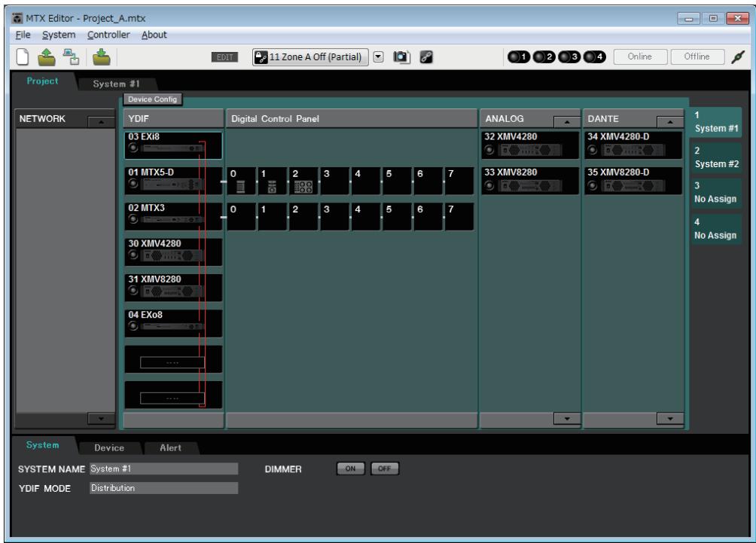The image size is (756, 543).
Task: Click system indicator 3 in toolbar
Action: pos(569,57)
